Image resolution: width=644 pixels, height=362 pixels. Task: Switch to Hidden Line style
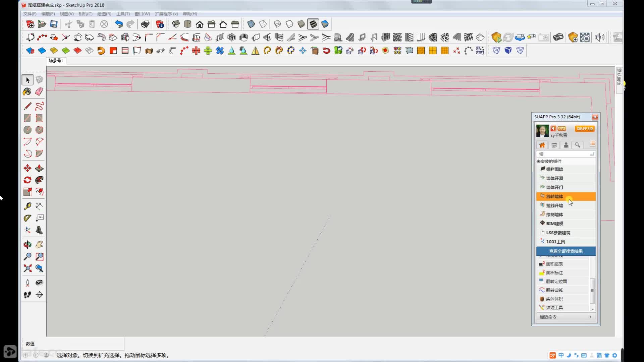point(289,24)
